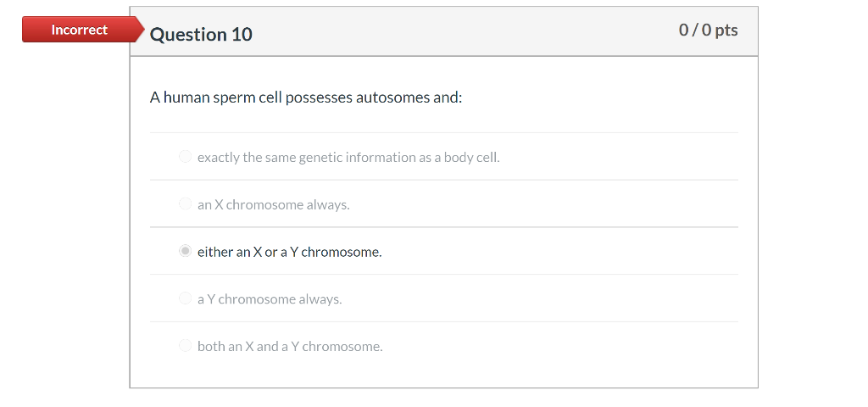
Task: Click the answer label 'a Y chromosome always.'
Action: 270,299
